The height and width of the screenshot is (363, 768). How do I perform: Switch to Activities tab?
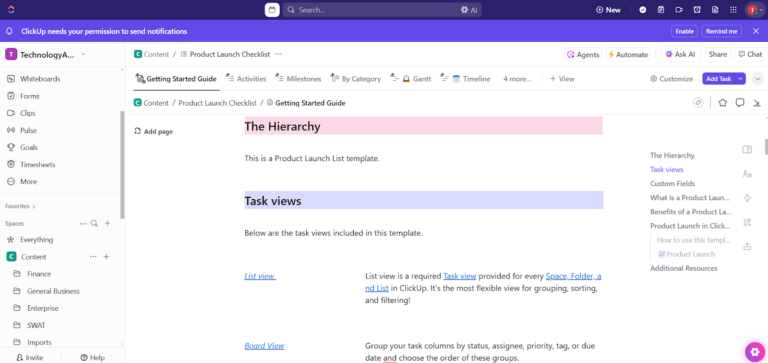point(246,79)
